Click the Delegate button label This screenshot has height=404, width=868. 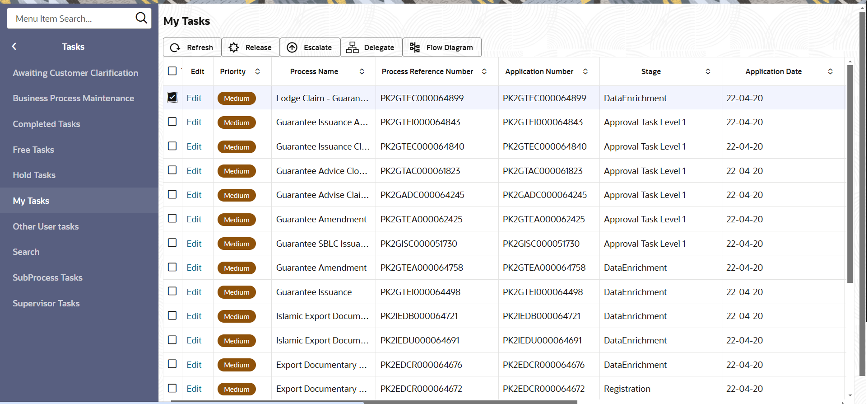tap(379, 47)
